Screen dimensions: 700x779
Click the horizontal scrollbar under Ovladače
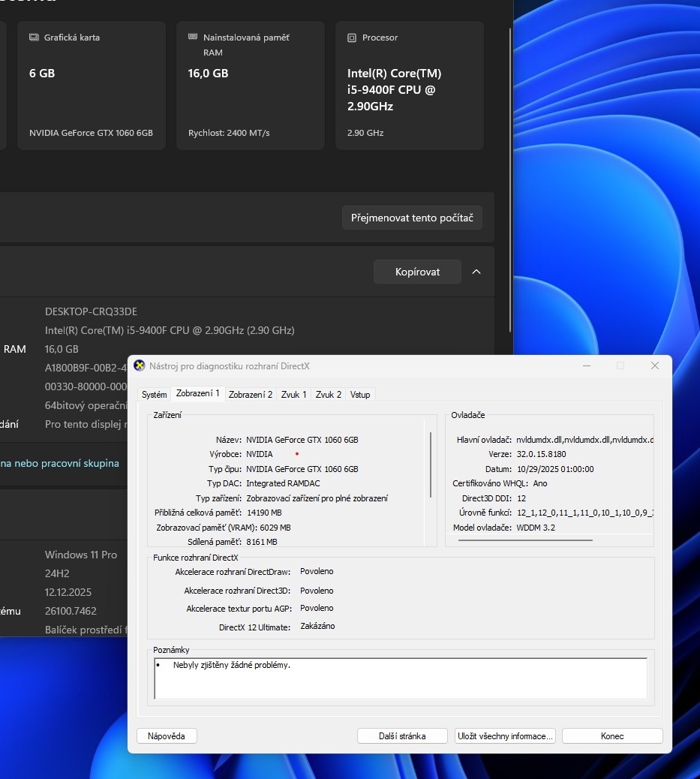(x=525, y=540)
